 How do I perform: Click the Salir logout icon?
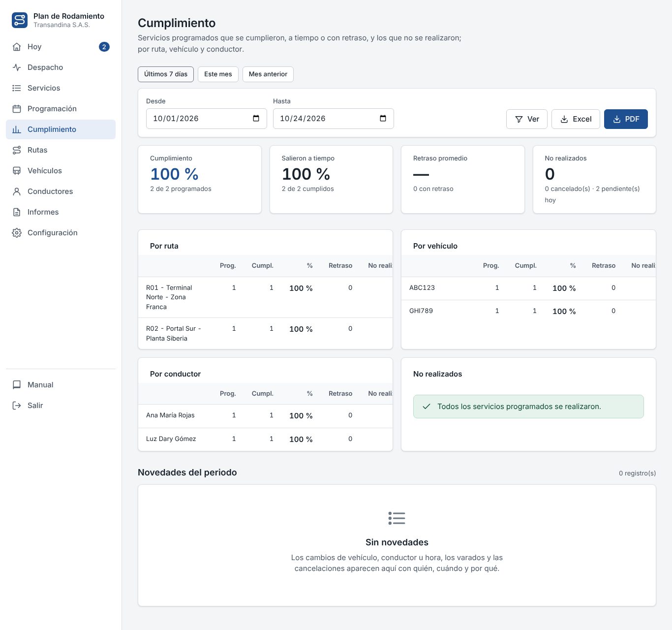17,406
